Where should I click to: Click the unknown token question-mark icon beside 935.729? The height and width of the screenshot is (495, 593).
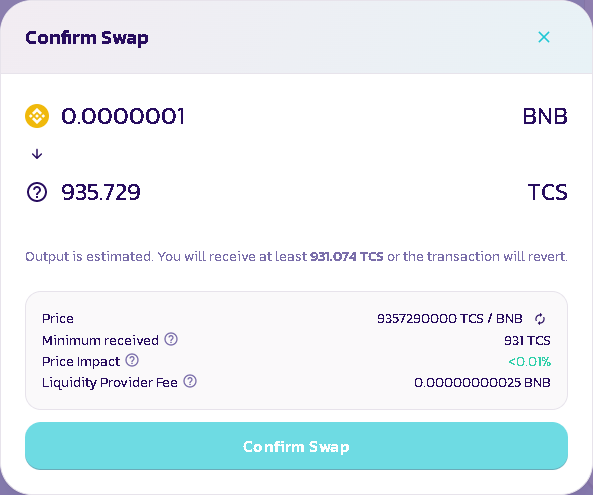click(x=37, y=192)
